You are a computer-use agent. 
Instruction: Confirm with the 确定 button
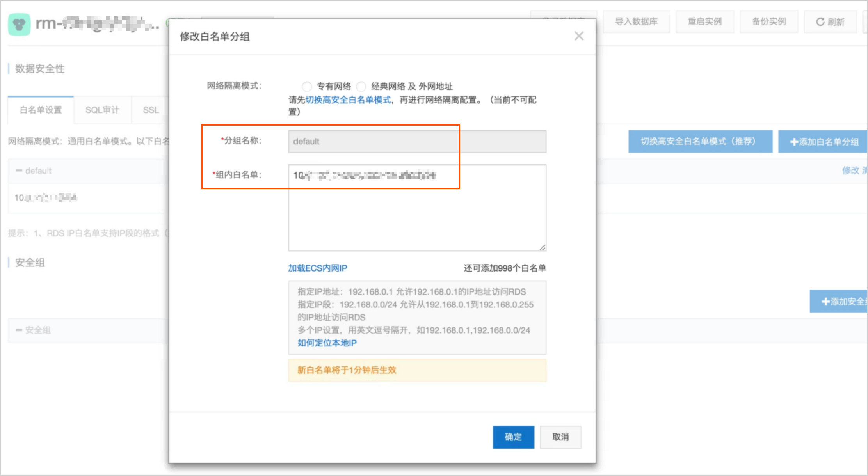[513, 437]
